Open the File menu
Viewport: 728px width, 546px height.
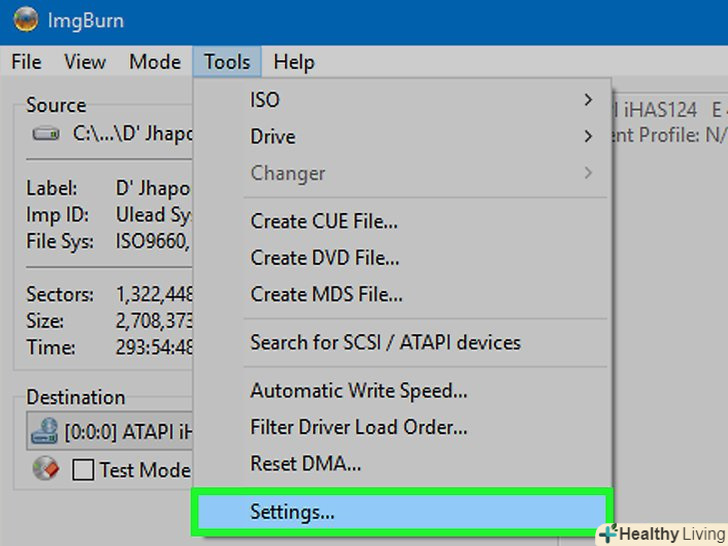[x=26, y=62]
